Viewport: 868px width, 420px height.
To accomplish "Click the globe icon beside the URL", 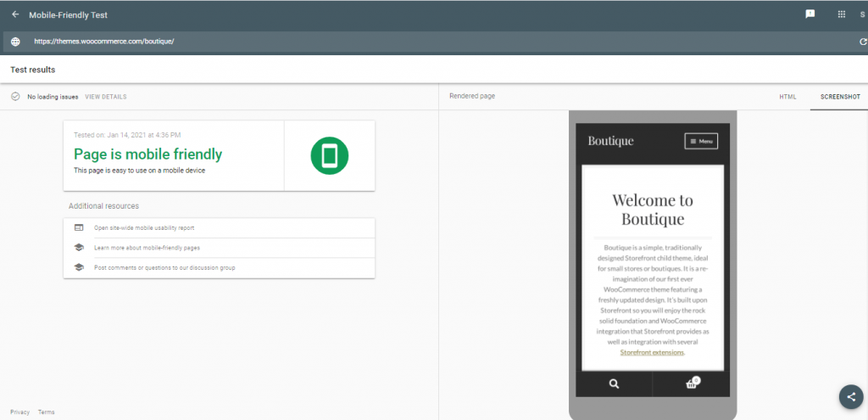I will (15, 42).
